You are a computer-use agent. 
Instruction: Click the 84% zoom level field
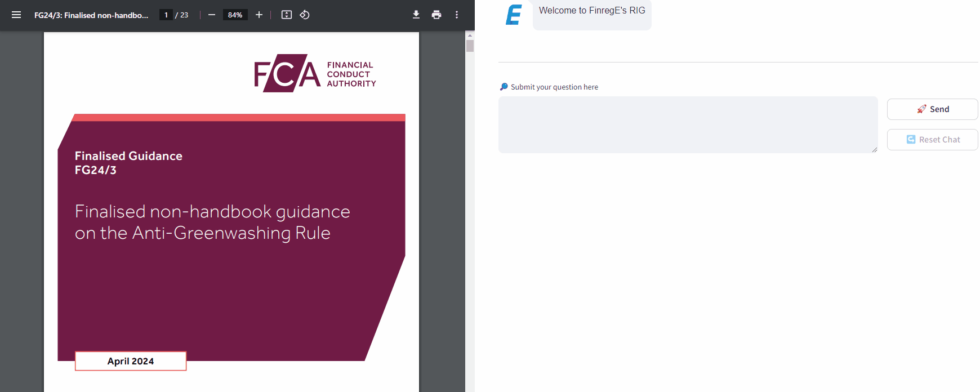(235, 15)
